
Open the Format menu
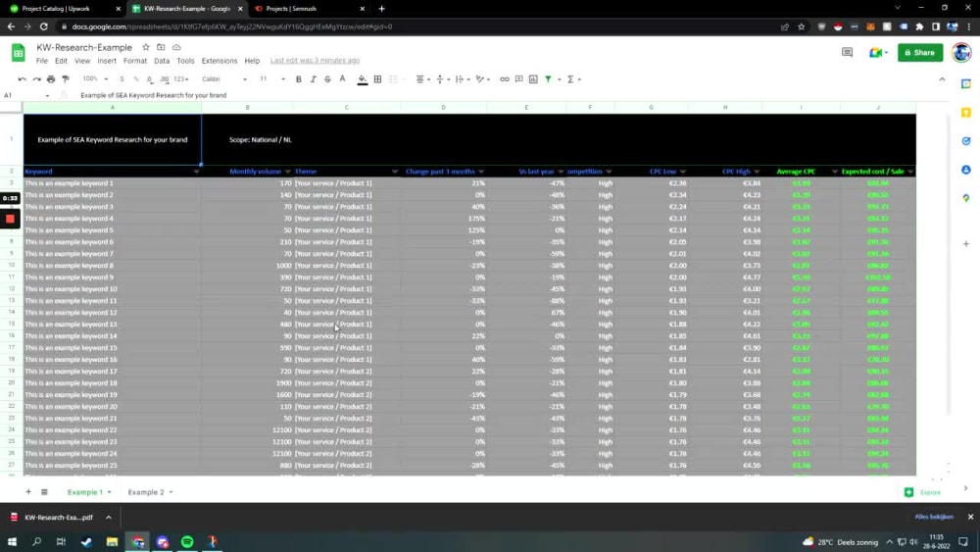coord(135,61)
